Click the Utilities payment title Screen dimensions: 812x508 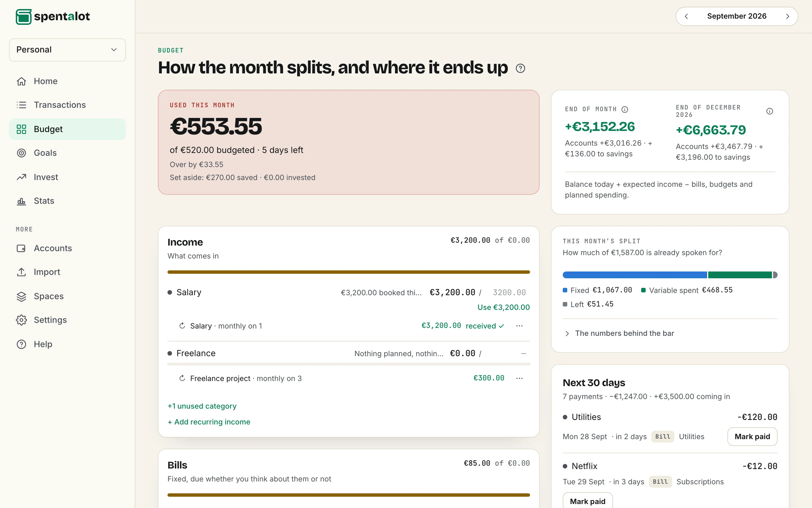(x=586, y=417)
